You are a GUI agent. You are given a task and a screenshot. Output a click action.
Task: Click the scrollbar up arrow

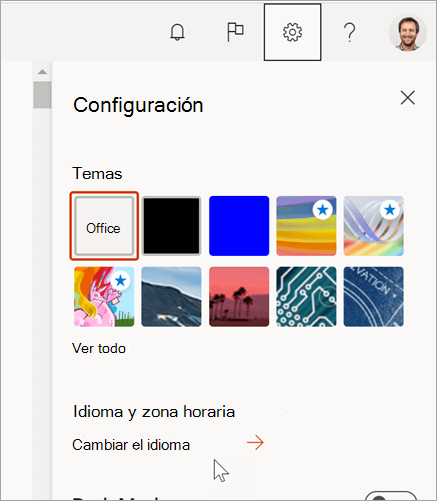point(42,72)
